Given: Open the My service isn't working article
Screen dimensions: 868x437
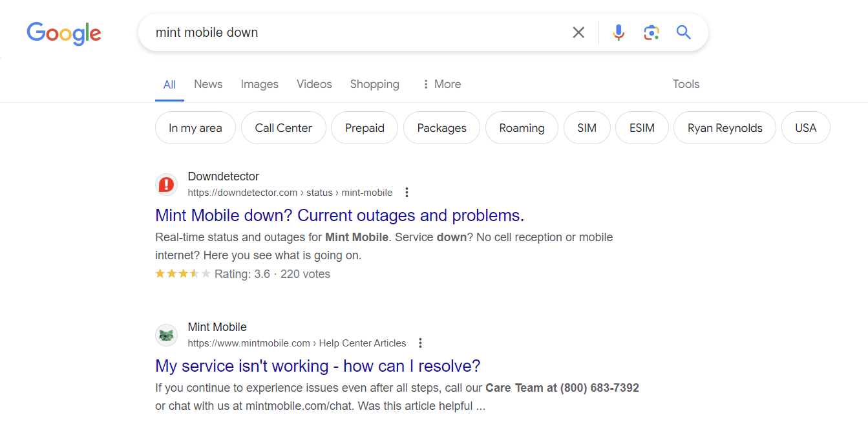Looking at the screenshot, I should 317,366.
